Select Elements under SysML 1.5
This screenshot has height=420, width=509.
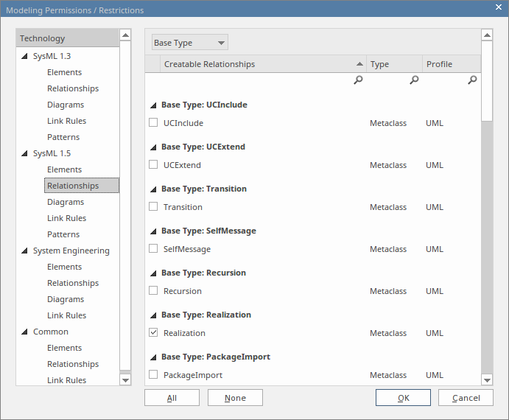pyautogui.click(x=65, y=169)
